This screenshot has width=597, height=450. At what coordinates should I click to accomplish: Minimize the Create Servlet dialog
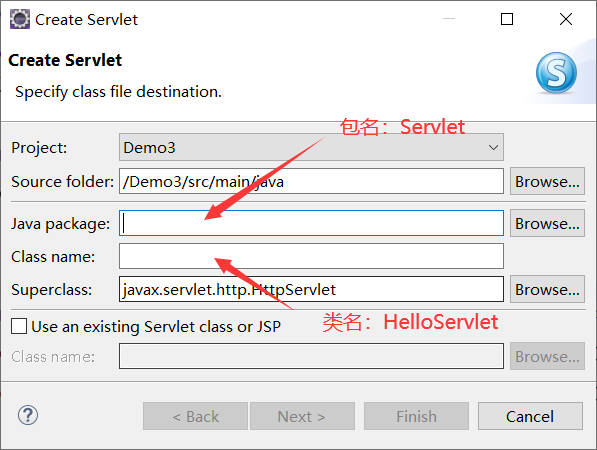click(x=449, y=19)
